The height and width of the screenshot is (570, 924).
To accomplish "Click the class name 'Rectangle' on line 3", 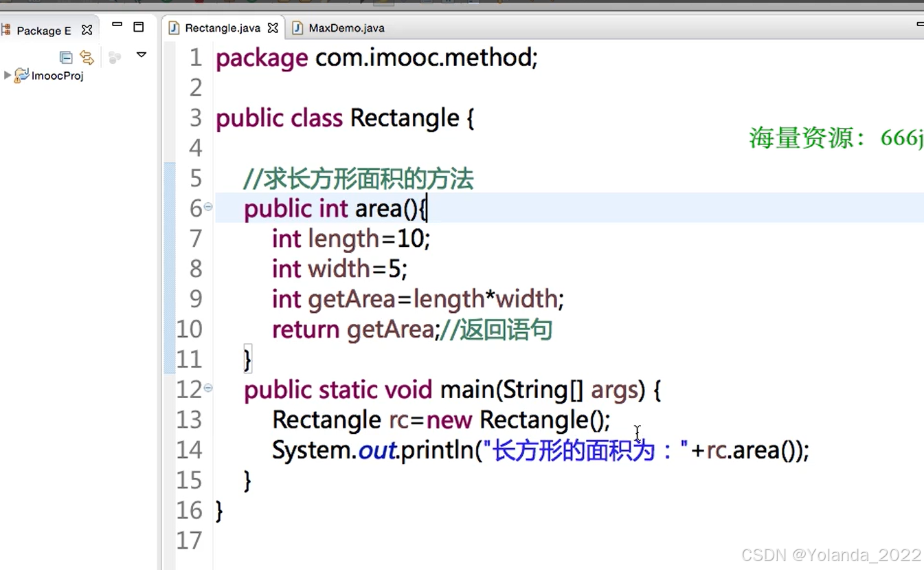I will pyautogui.click(x=405, y=118).
